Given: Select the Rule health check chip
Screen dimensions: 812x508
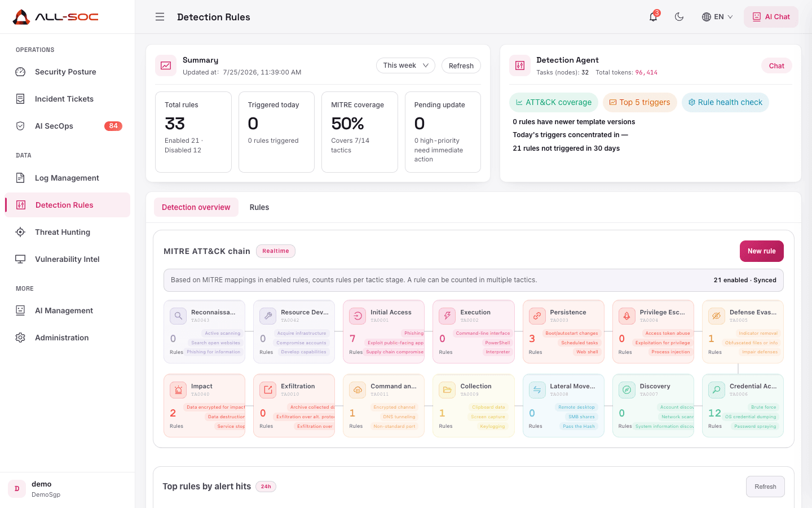Looking at the screenshot, I should pyautogui.click(x=725, y=102).
